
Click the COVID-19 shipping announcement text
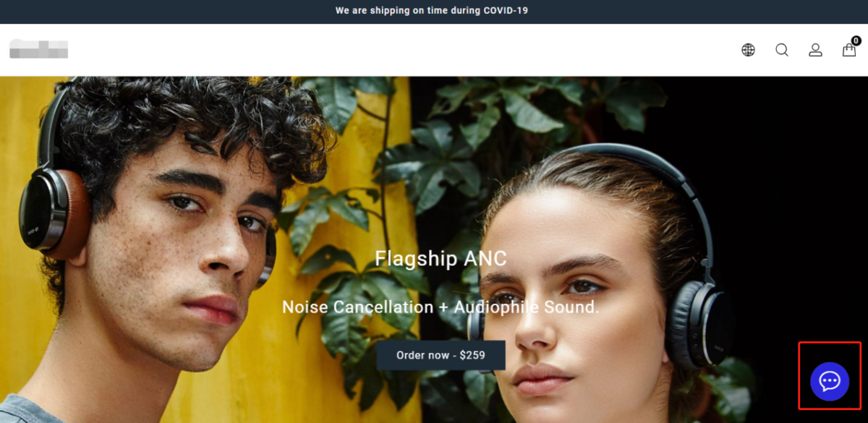coord(432,11)
